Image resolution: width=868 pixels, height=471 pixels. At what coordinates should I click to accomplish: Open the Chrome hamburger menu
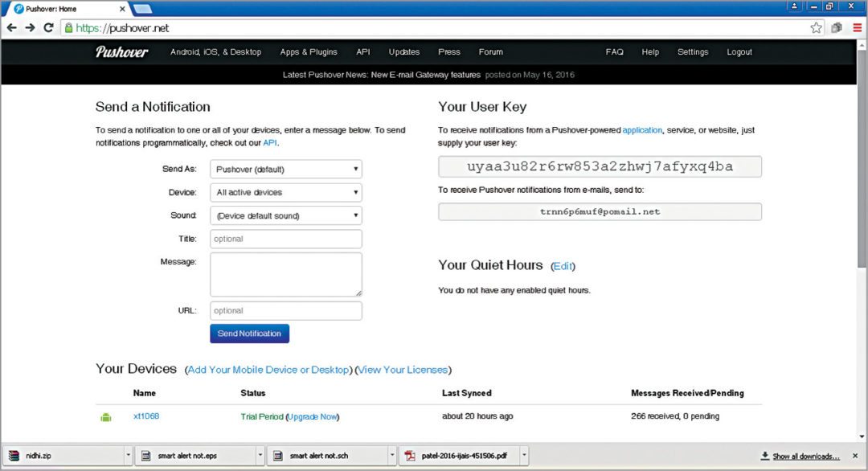pos(857,27)
